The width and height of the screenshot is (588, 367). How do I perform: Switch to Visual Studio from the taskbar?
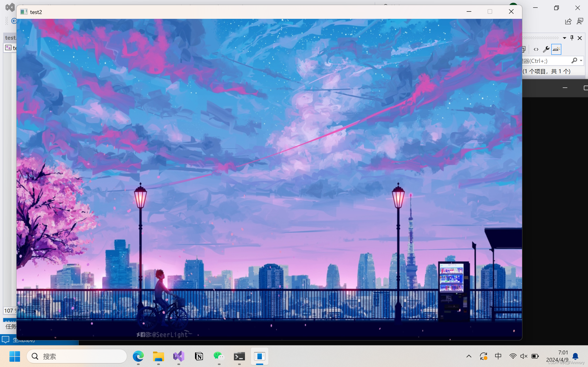tap(179, 356)
